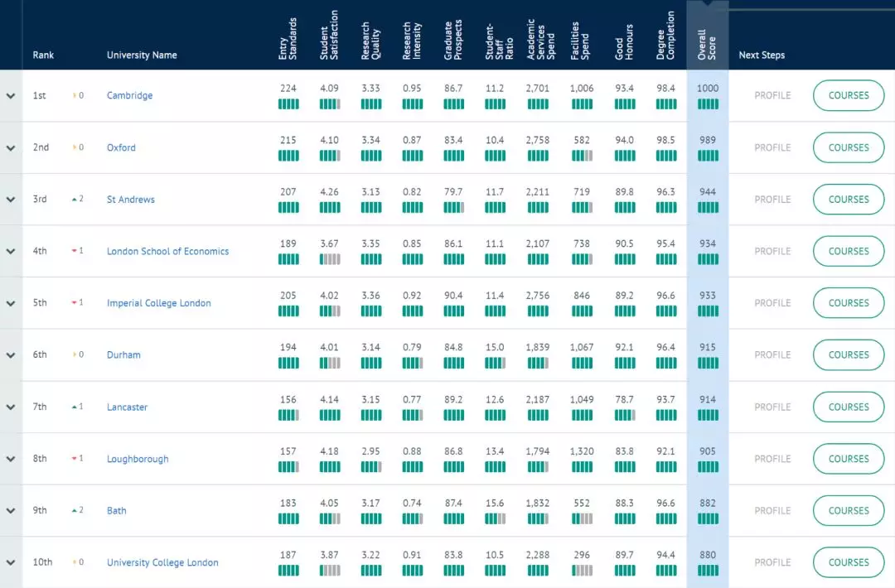
Task: Sort by the Academic Services Spend column
Action: [540, 40]
